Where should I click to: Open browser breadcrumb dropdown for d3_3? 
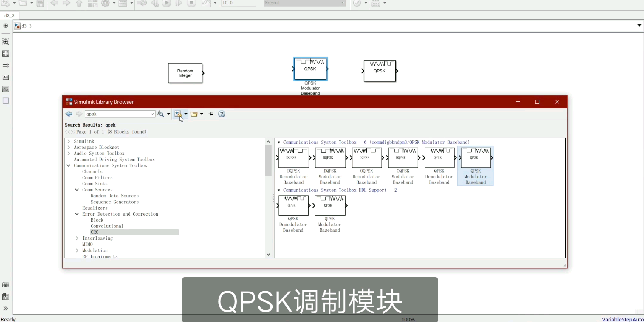(640, 25)
